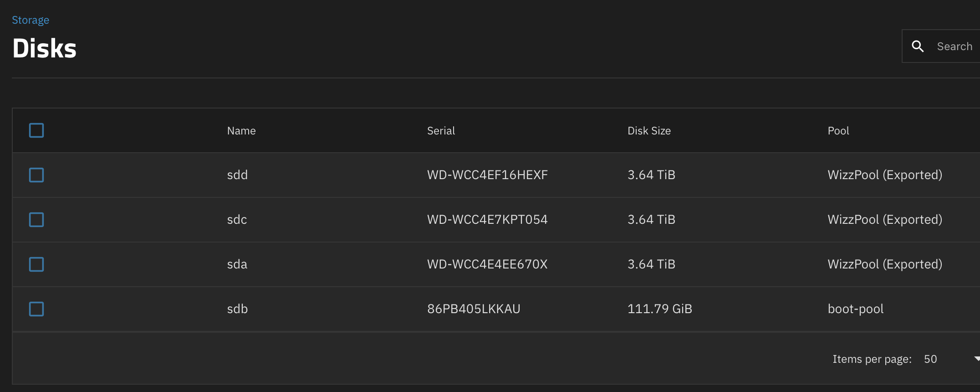Toggle the select-all checkbox in header
The height and width of the screenshot is (392, 980).
36,130
